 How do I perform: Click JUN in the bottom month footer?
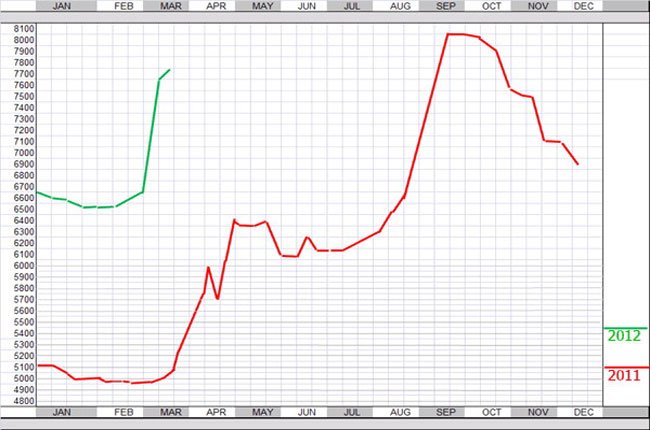tap(307, 412)
